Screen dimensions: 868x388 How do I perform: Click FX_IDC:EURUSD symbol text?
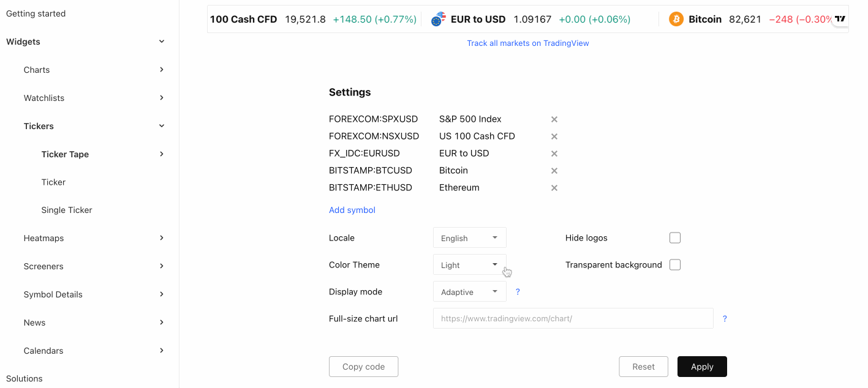pos(364,154)
